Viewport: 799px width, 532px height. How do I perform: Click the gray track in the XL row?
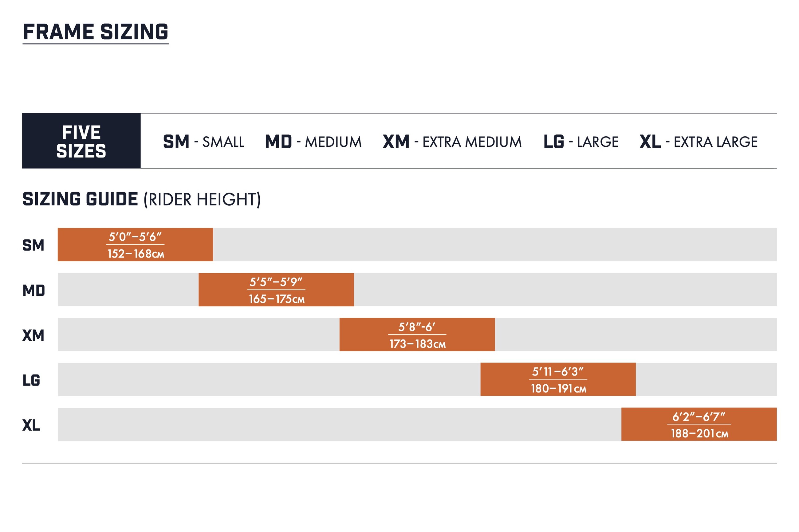pos(340,425)
